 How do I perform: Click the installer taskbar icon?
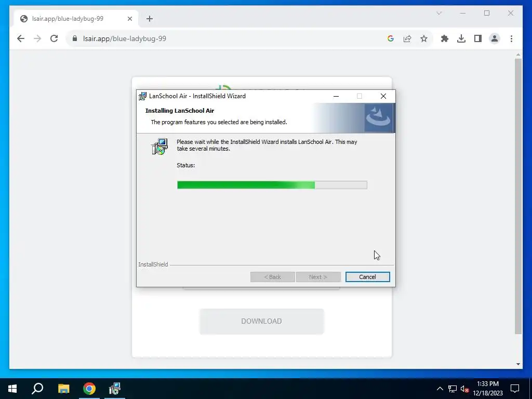[115, 389]
